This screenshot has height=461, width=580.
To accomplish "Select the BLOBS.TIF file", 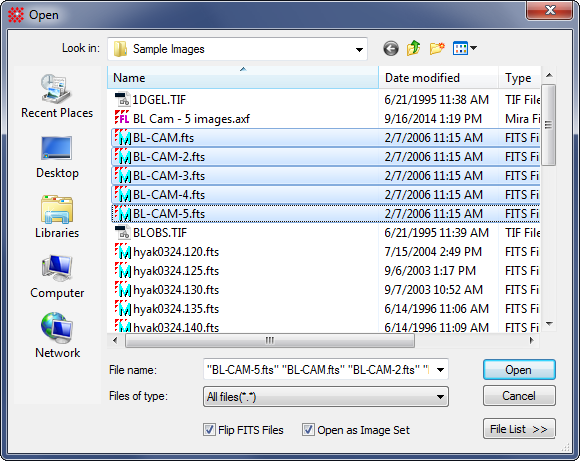I will click(x=160, y=233).
